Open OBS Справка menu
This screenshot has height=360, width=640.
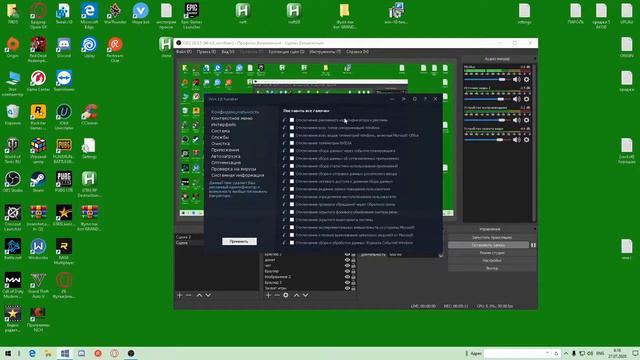coord(357,52)
